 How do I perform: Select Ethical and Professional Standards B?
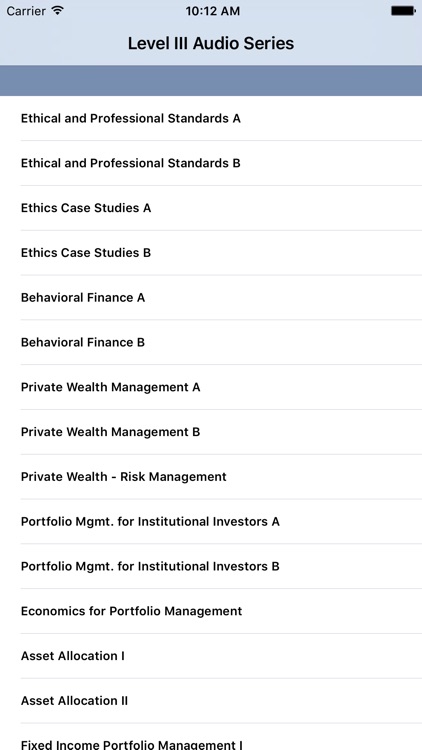point(211,163)
